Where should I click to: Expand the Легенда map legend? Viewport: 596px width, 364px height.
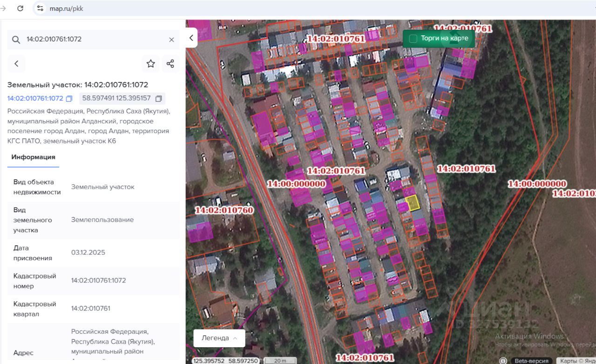219,338
